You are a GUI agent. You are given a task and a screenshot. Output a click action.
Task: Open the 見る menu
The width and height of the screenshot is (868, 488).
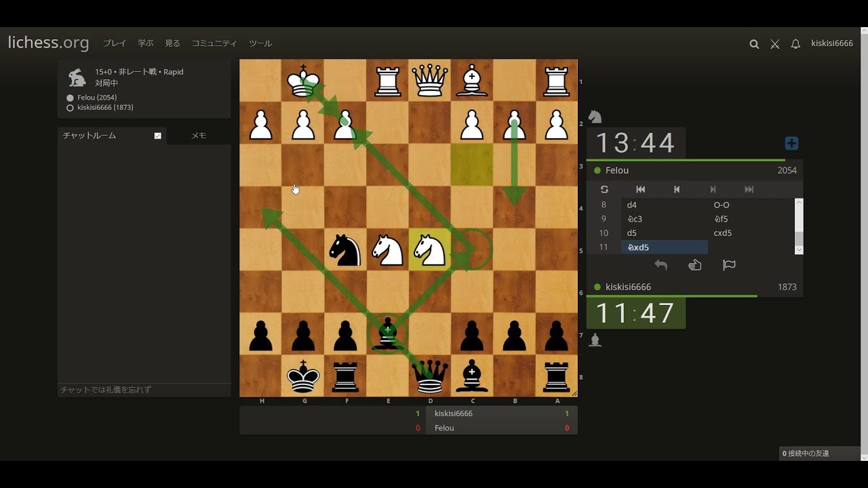click(x=173, y=43)
